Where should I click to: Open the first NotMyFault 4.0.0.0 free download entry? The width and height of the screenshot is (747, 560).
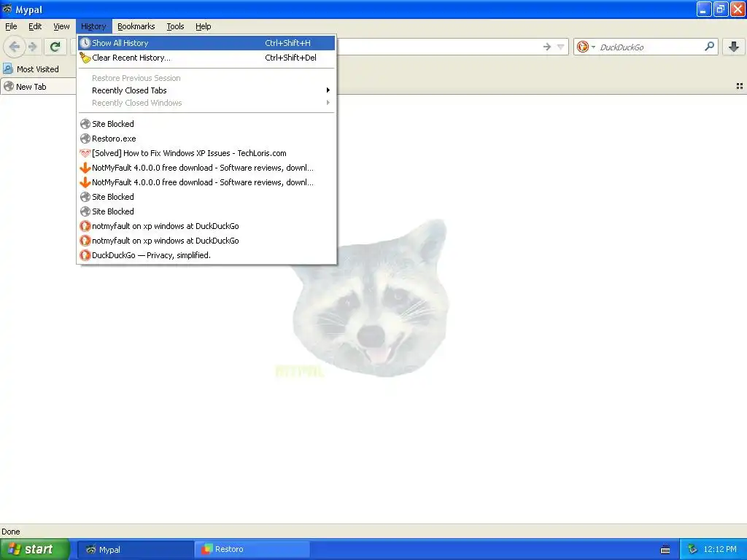click(206, 168)
